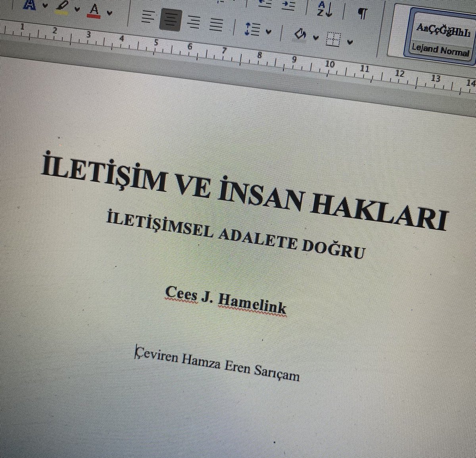Open the Font Color dropdown arrow
476x458 pixels.
[109, 13]
